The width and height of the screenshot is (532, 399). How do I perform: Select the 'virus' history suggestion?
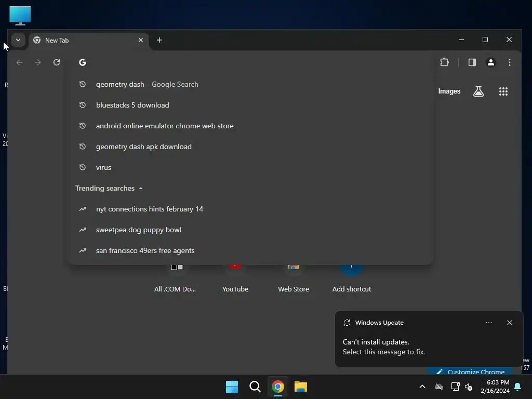tap(251, 167)
